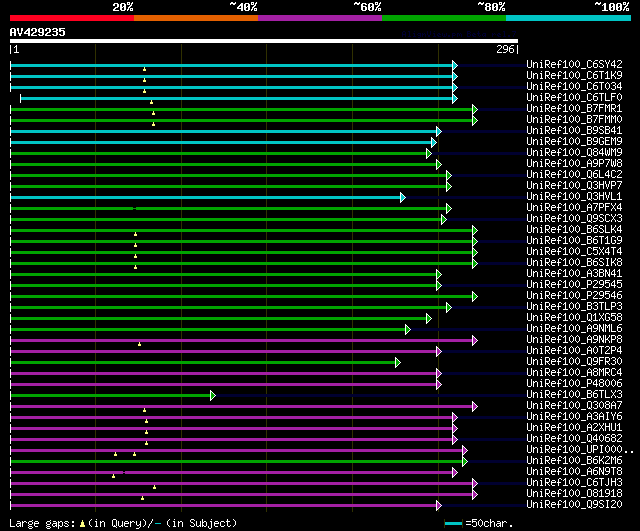Click the yellow gap icon in legend
Image resolution: width=640 pixels, height=531 pixels.
[x=82, y=523]
